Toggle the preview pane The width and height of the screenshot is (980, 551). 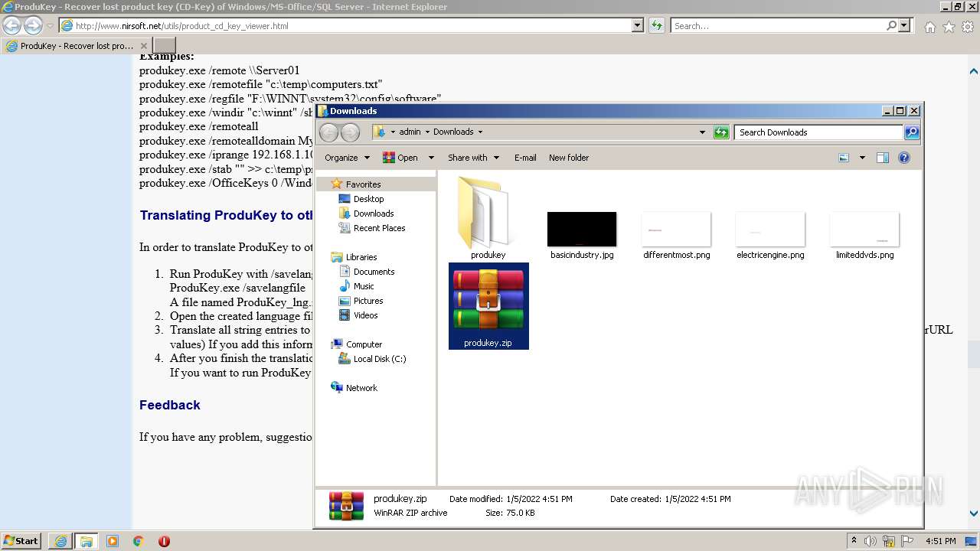pyautogui.click(x=883, y=158)
